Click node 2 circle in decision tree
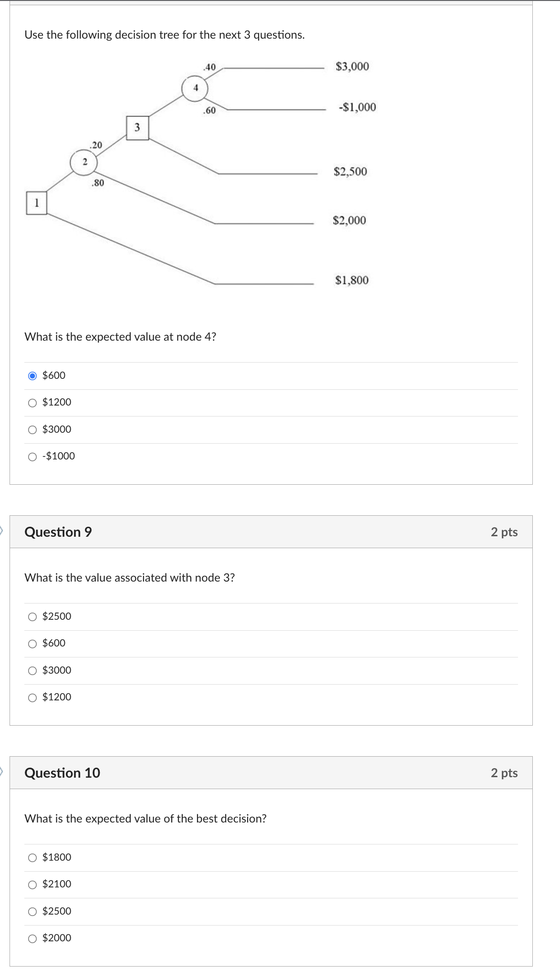The image size is (560, 979). (84, 162)
